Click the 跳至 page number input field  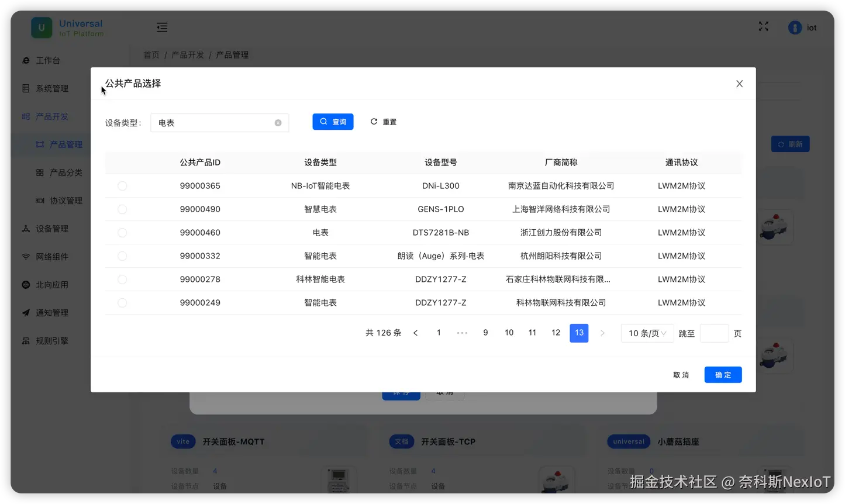pos(714,333)
